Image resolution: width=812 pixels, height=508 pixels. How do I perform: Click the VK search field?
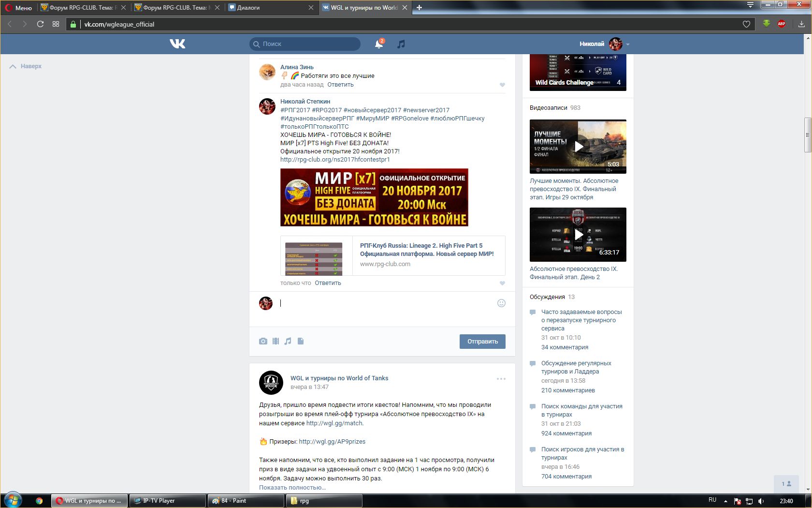click(x=305, y=44)
